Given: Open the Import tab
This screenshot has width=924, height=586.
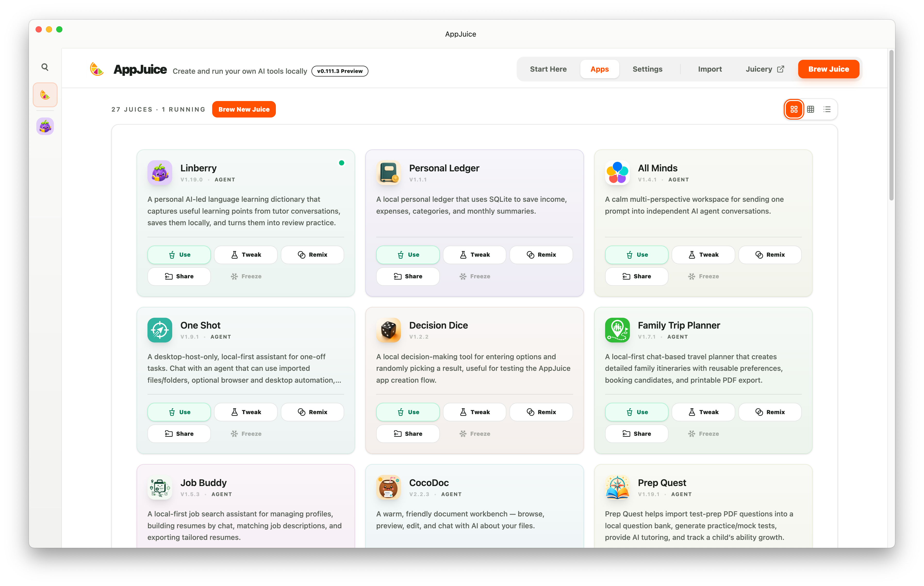Looking at the screenshot, I should coord(709,69).
